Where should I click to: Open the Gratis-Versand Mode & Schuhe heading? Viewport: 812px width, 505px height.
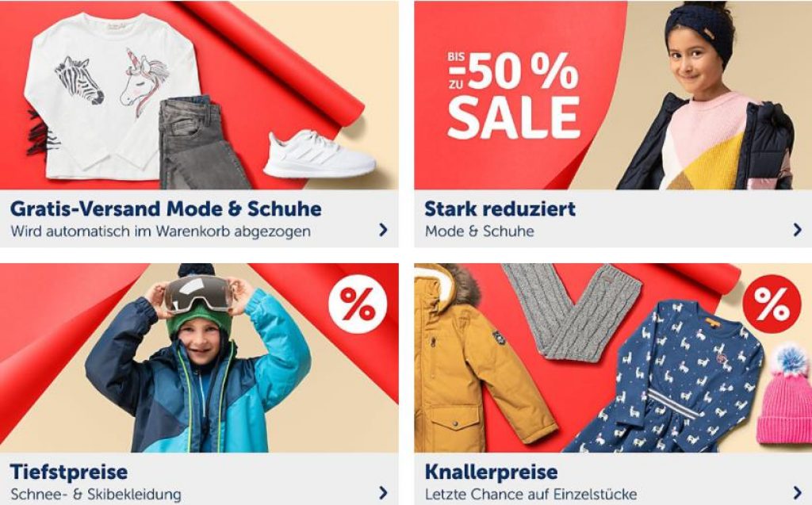pyautogui.click(x=166, y=209)
